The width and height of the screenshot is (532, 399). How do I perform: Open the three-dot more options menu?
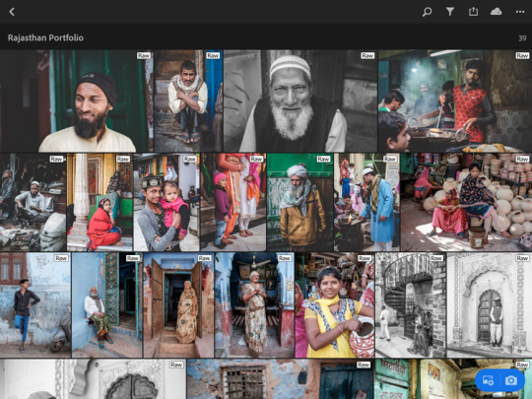520,12
